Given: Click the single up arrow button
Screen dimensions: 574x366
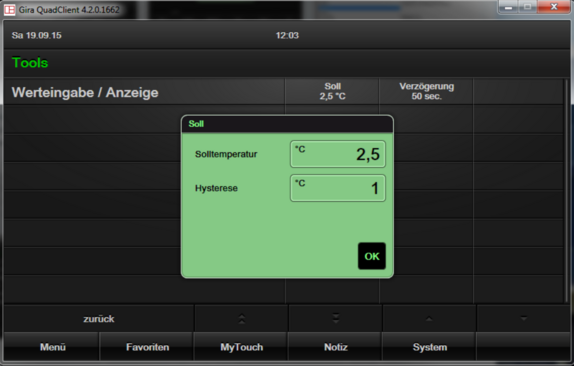Looking at the screenshot, I should 429,319.
